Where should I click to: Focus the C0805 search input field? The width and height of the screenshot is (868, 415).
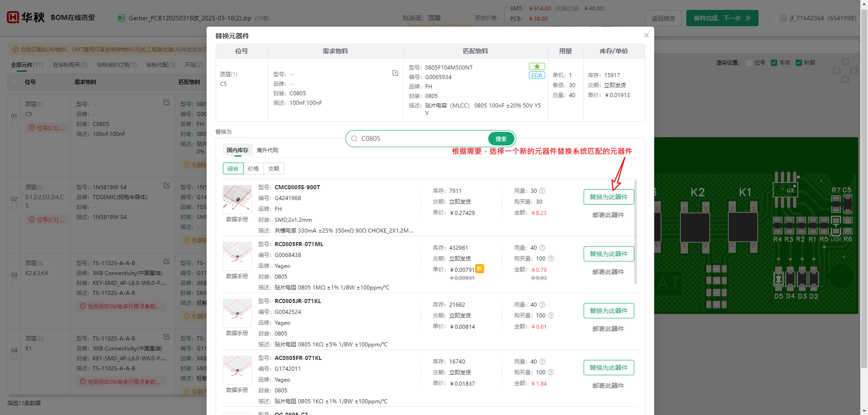coord(423,139)
